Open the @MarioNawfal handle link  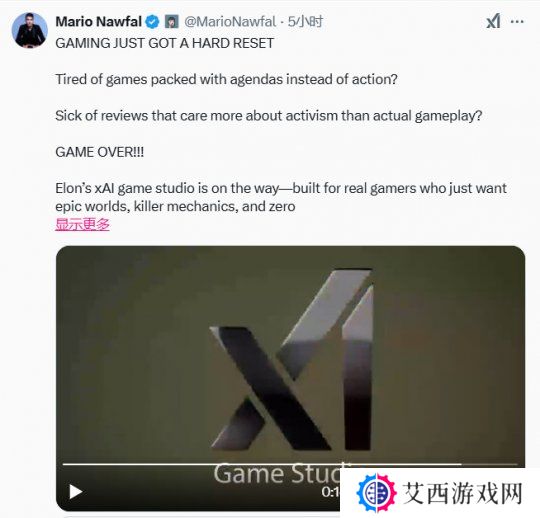pos(230,22)
